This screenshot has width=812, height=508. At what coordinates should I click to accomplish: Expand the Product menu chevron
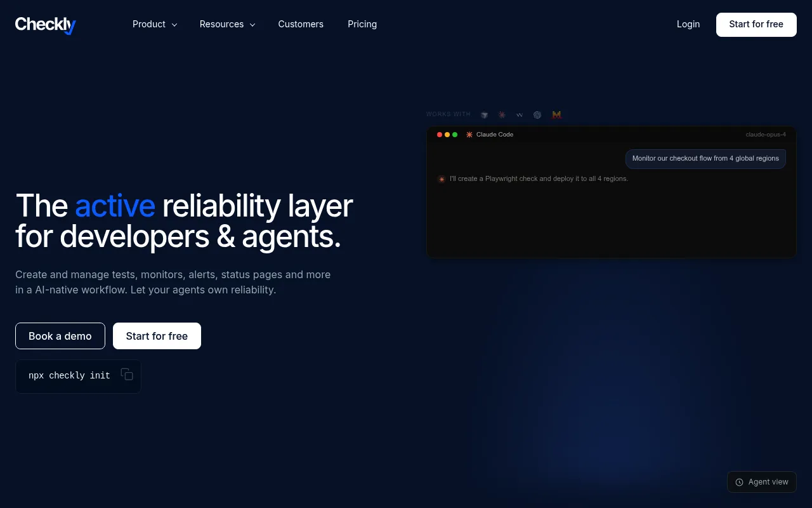coord(174,25)
